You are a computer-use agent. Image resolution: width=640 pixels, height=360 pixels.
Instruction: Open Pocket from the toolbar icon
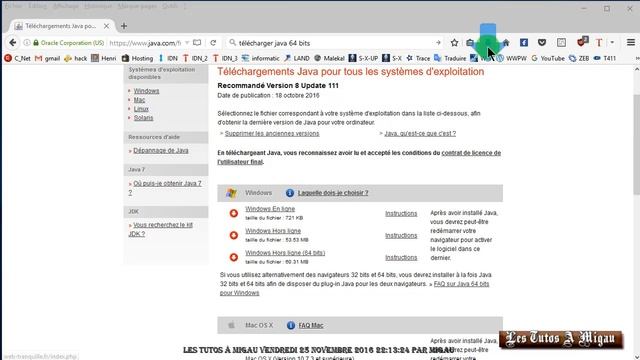coord(542,42)
